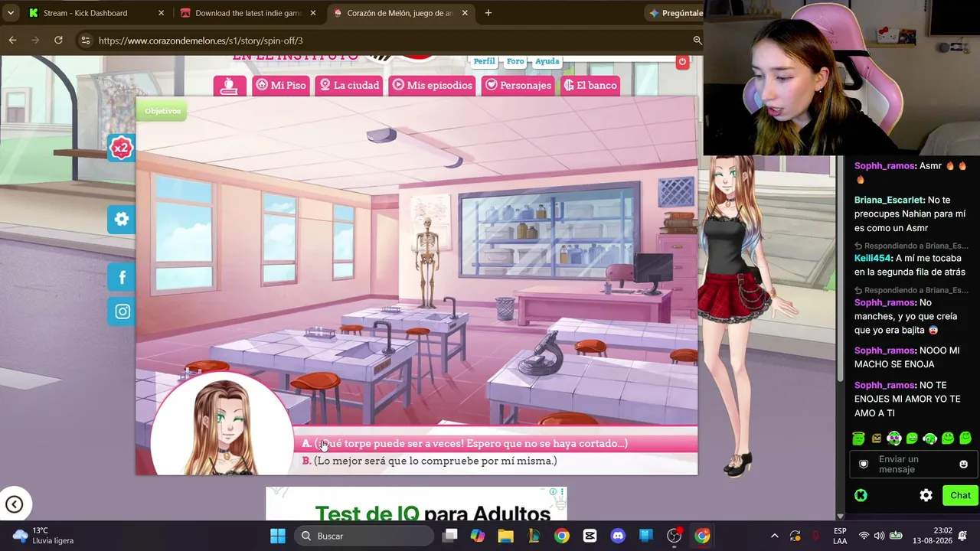Click the zoom magnifier icon in address bar
This screenshot has height=551, width=980.
697,40
